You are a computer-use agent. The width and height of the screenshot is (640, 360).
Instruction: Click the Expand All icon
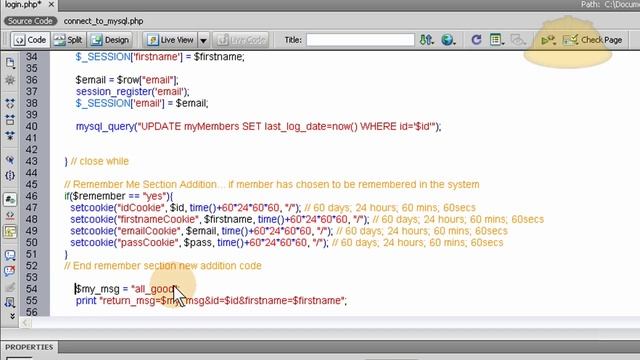pos(10,135)
